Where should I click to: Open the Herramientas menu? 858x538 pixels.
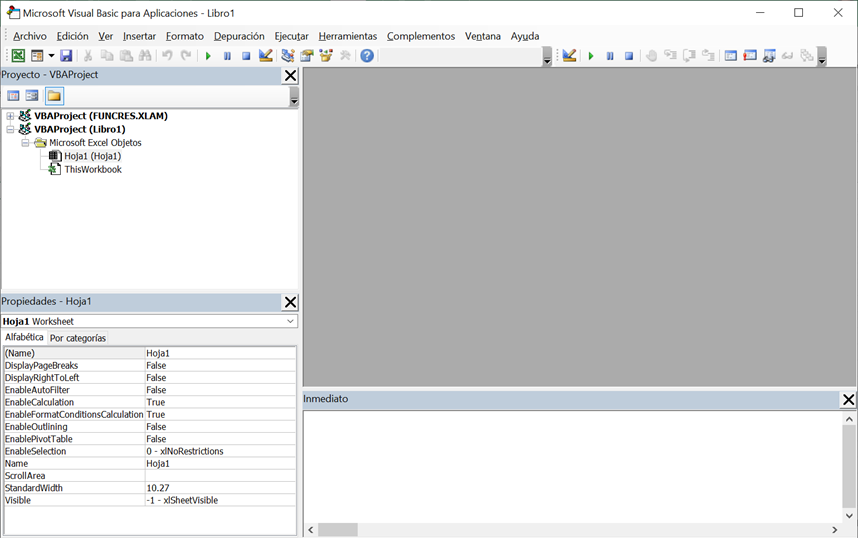347,36
